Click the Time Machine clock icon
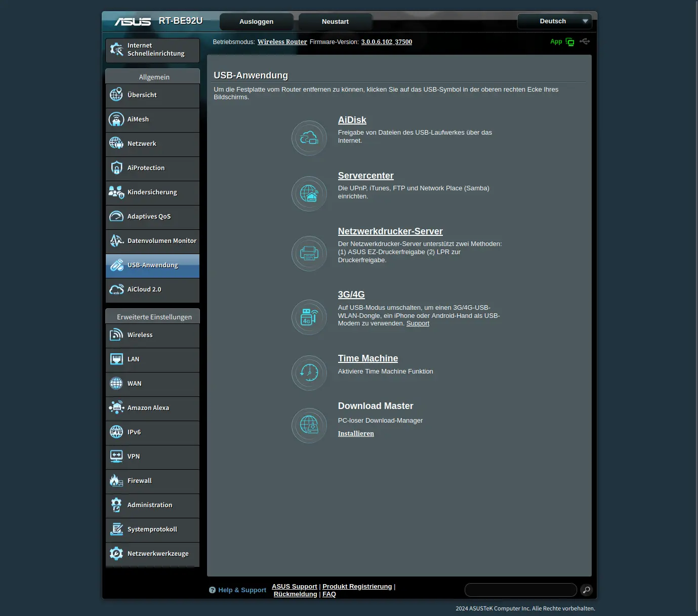This screenshot has width=698, height=616. (309, 373)
